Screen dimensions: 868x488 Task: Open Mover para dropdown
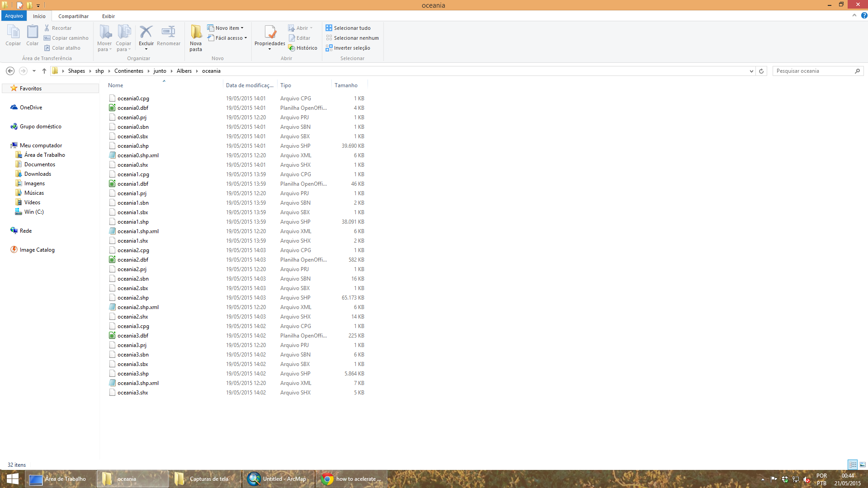(104, 38)
